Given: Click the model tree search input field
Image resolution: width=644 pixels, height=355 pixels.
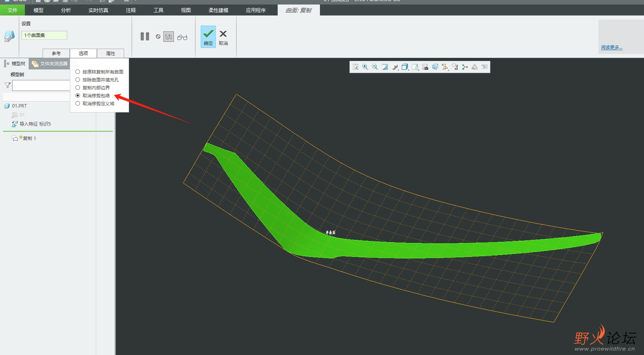Looking at the screenshot, I should pos(41,86).
